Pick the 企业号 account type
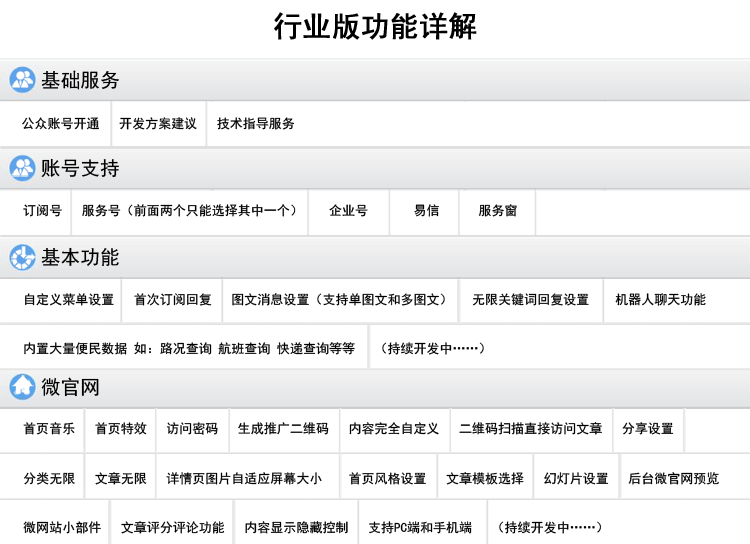The image size is (750, 544). pos(349,211)
